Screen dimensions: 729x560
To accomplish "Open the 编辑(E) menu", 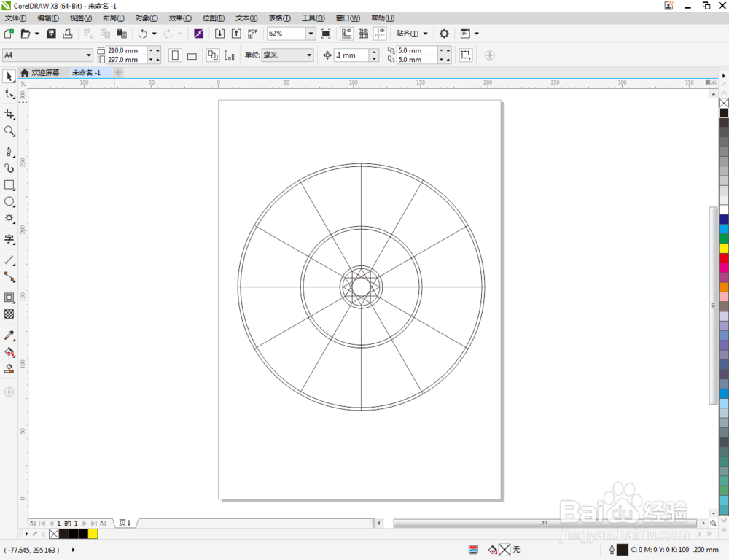I will pyautogui.click(x=48, y=18).
